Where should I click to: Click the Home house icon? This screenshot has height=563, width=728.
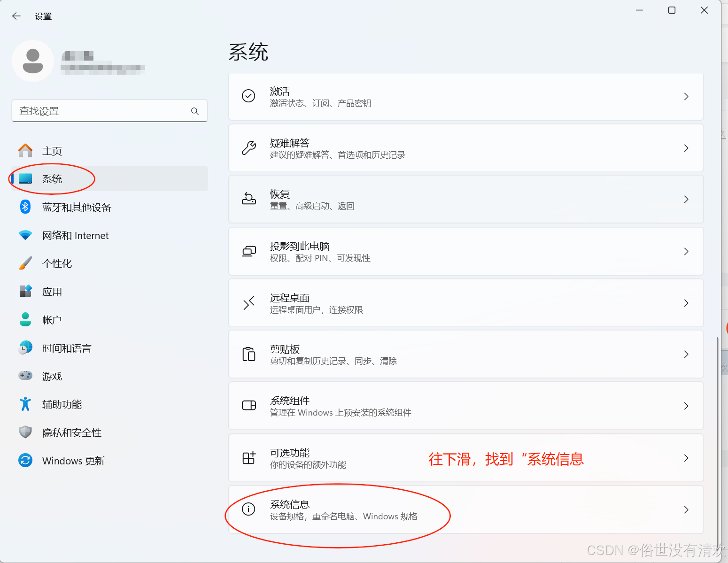[25, 151]
